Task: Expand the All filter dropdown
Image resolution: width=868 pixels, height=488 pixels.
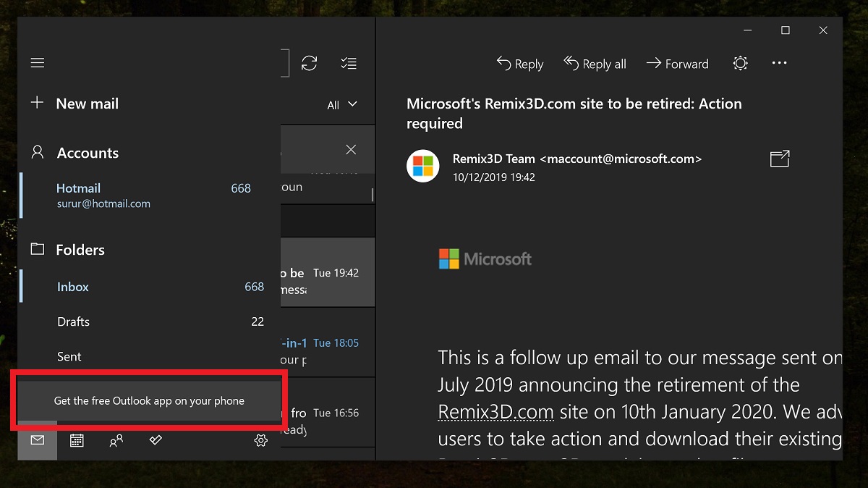Action: click(x=342, y=105)
